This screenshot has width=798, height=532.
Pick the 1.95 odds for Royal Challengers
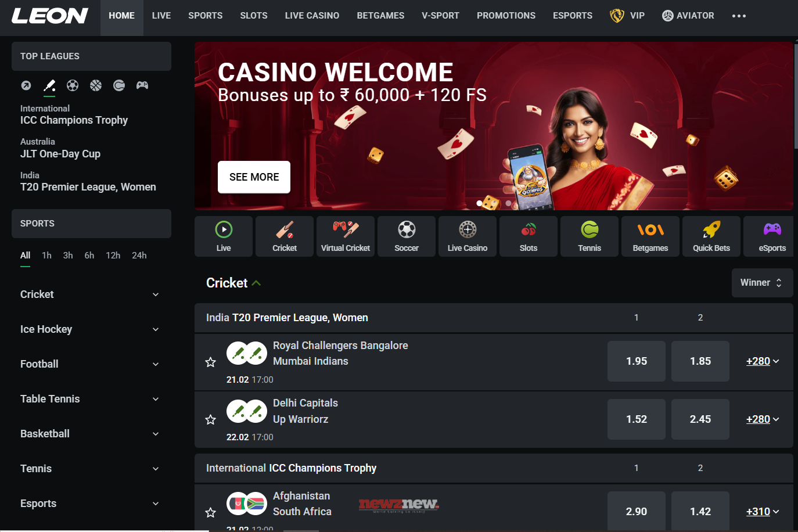637,361
